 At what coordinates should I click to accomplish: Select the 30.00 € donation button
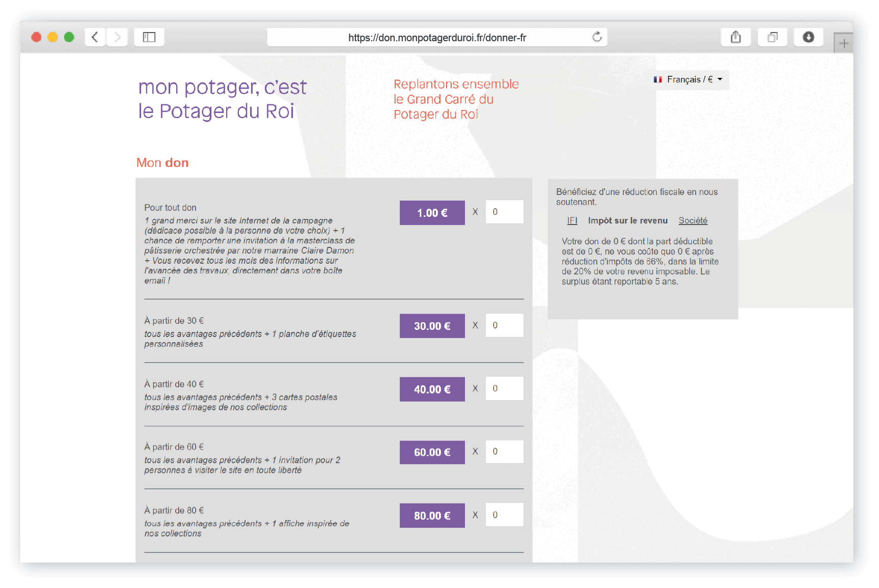(432, 326)
